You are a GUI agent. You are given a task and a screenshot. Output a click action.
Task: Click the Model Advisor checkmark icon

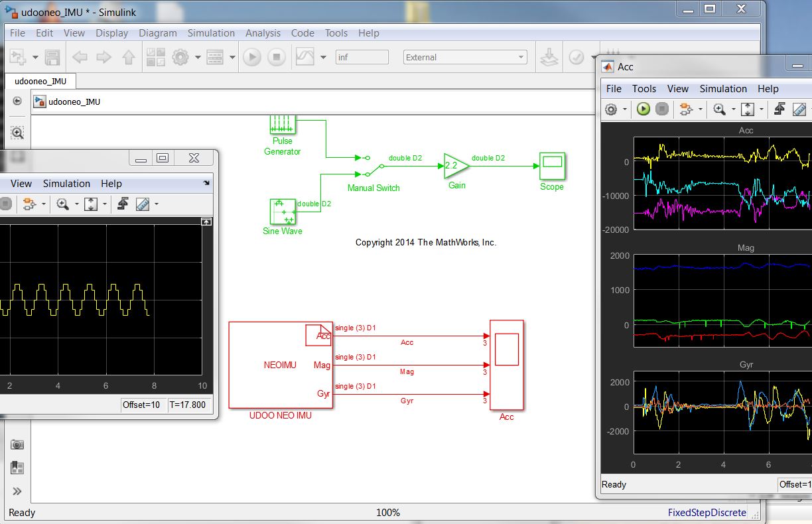[x=576, y=57]
